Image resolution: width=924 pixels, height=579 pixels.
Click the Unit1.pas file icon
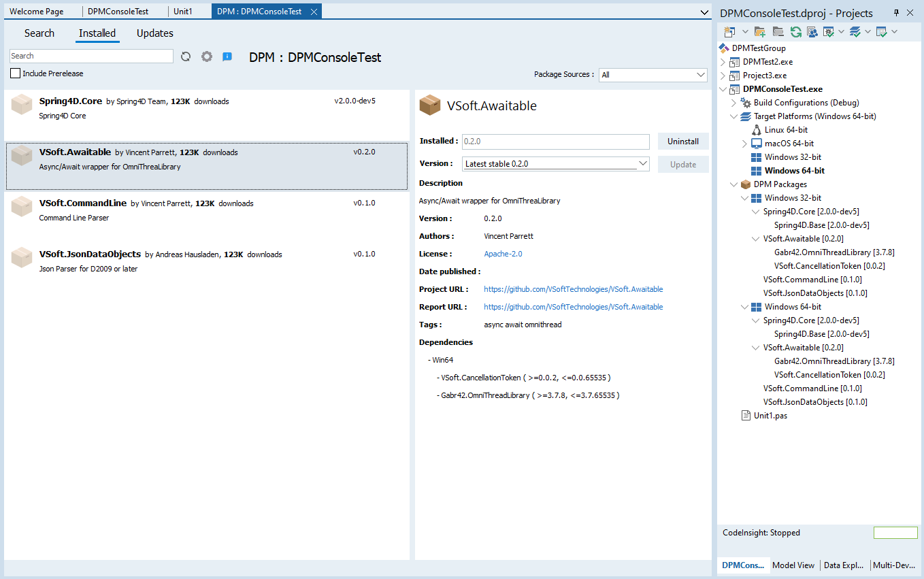(x=746, y=416)
